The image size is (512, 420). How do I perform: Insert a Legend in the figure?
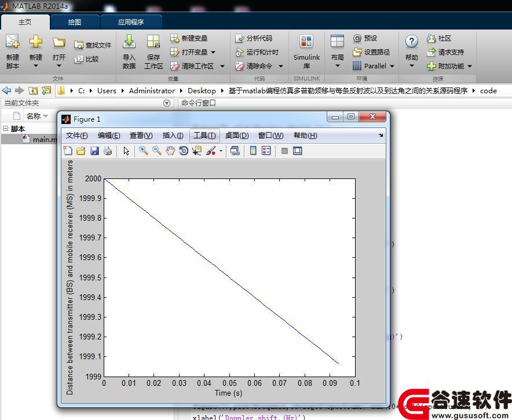coord(266,151)
